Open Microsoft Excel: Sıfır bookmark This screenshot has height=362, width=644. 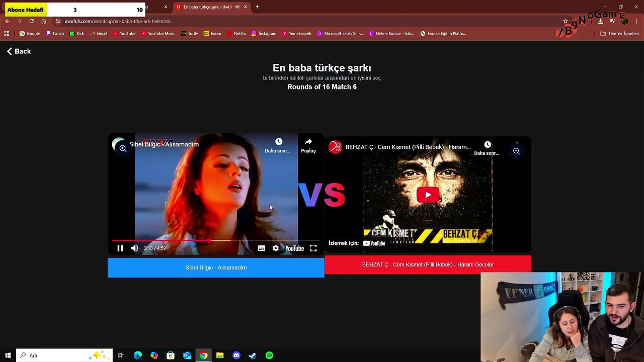click(x=340, y=34)
